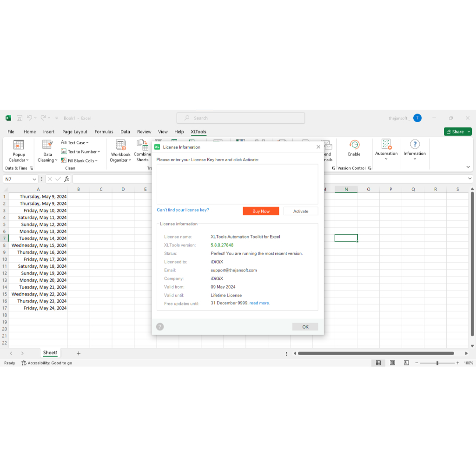
Task: Click the 100% zoom level
Action: (469, 363)
